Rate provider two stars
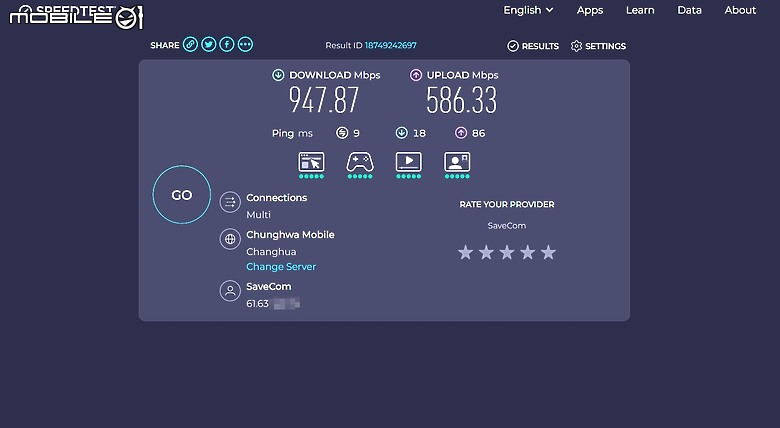The height and width of the screenshot is (428, 780). tap(487, 252)
